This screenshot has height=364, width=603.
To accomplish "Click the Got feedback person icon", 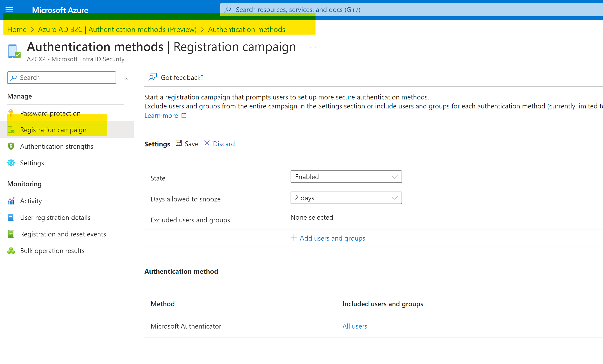I will [153, 77].
